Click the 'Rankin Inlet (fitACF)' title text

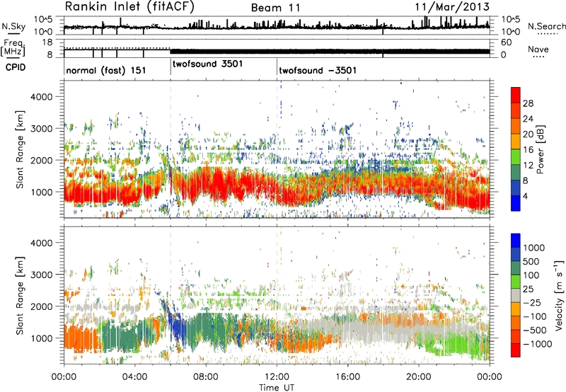tap(129, 7)
